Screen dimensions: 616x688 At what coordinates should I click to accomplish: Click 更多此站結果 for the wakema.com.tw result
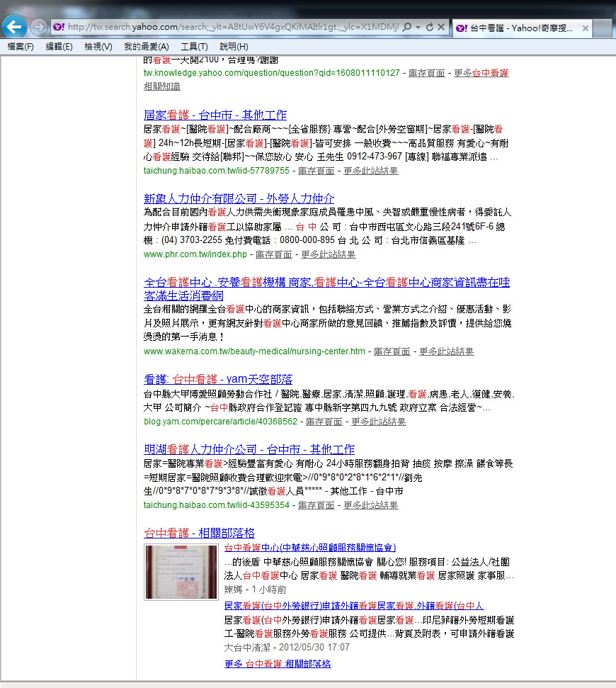click(446, 351)
